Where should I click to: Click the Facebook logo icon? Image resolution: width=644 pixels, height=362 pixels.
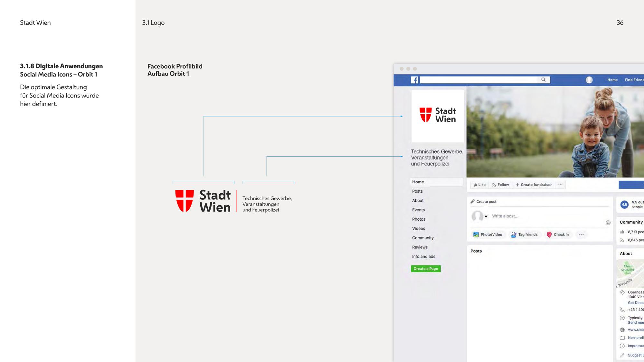coord(415,80)
